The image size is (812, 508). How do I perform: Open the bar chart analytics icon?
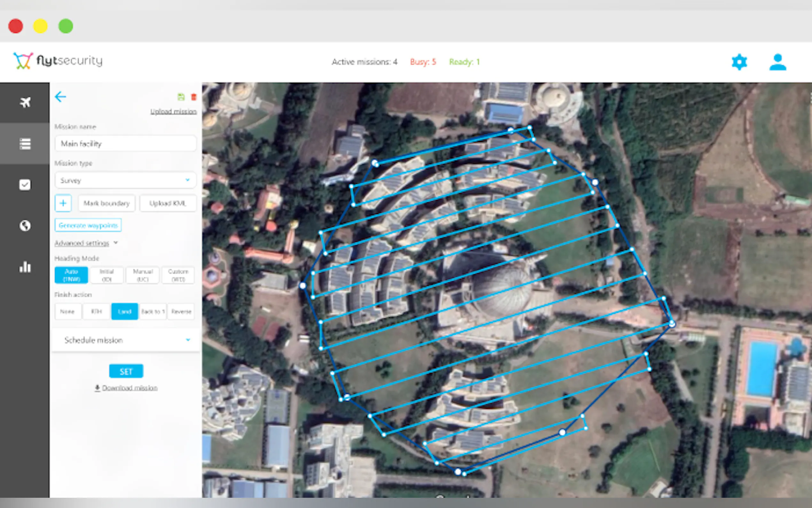point(25,267)
